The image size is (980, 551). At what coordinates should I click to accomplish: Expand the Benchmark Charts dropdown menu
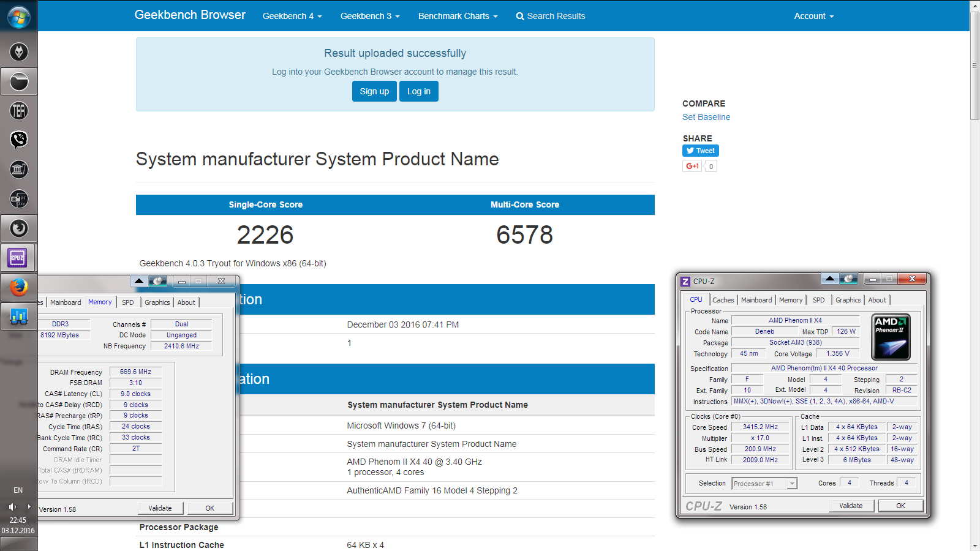click(458, 16)
